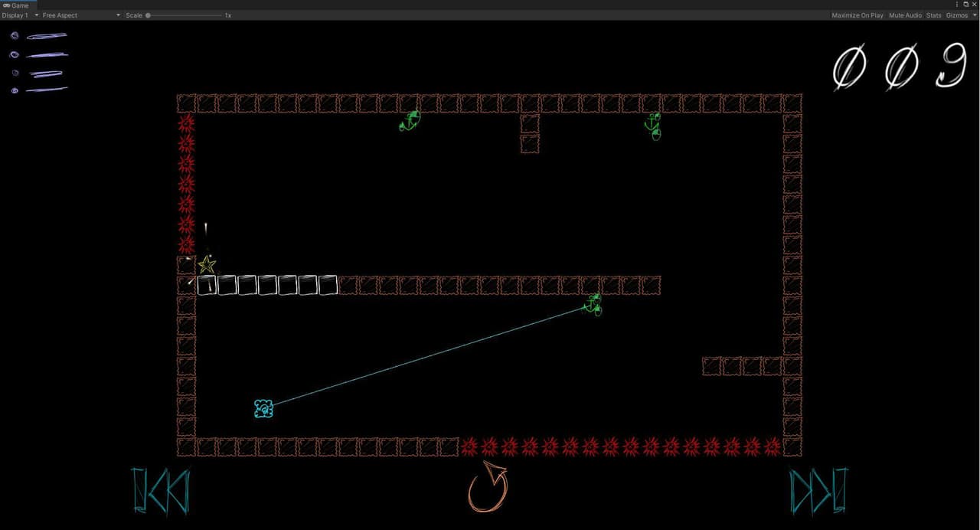Click the Scale slider handle
This screenshot has height=530, width=980.
(x=148, y=15)
